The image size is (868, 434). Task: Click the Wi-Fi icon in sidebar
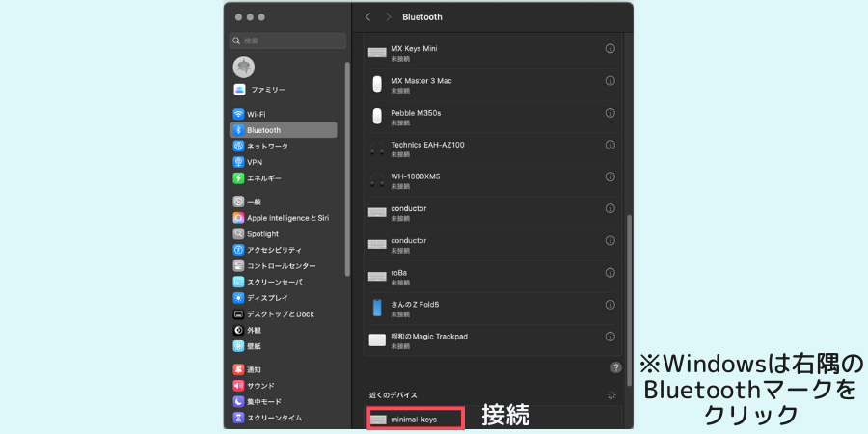point(238,114)
